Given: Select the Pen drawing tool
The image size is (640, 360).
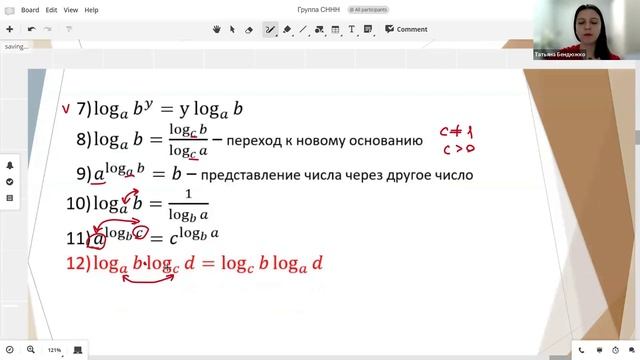Looking at the screenshot, I should [x=270, y=30].
